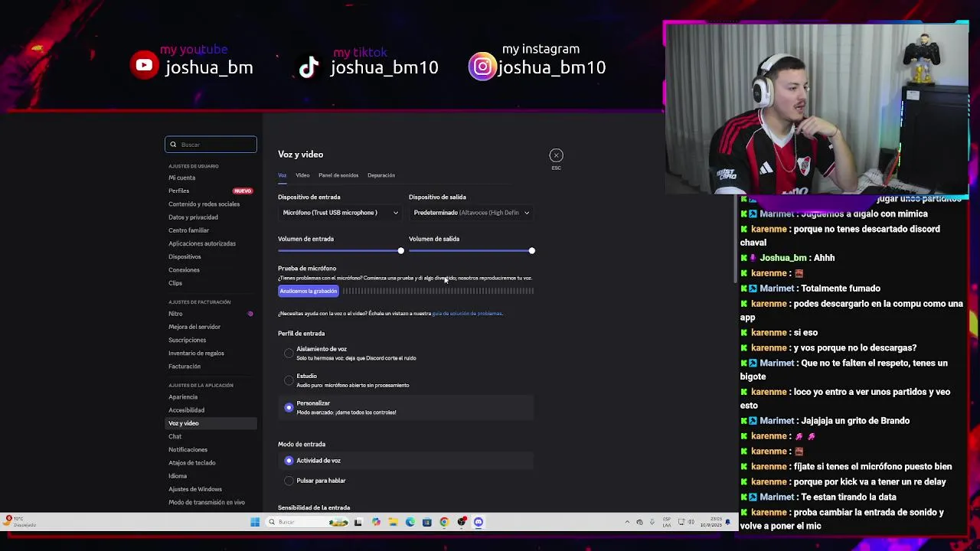Open Nitro billing settings
The width and height of the screenshot is (980, 551).
coord(175,314)
